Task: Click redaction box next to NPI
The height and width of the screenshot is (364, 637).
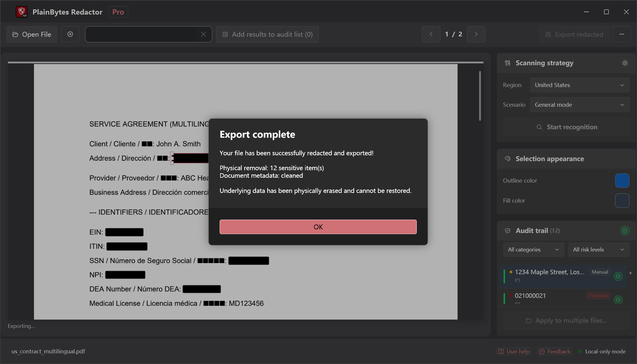Action: tap(125, 275)
